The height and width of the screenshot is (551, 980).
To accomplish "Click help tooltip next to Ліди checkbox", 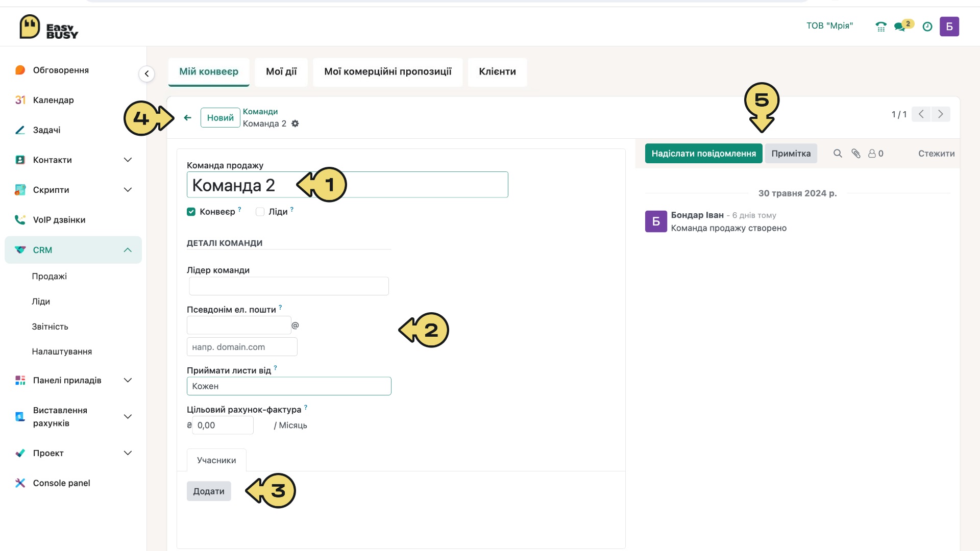I will (x=292, y=209).
